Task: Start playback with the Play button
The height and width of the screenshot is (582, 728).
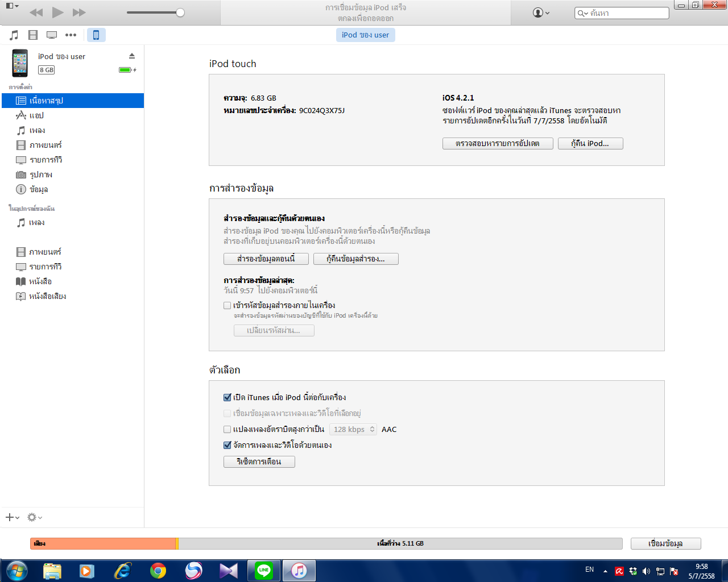Action: tap(57, 12)
